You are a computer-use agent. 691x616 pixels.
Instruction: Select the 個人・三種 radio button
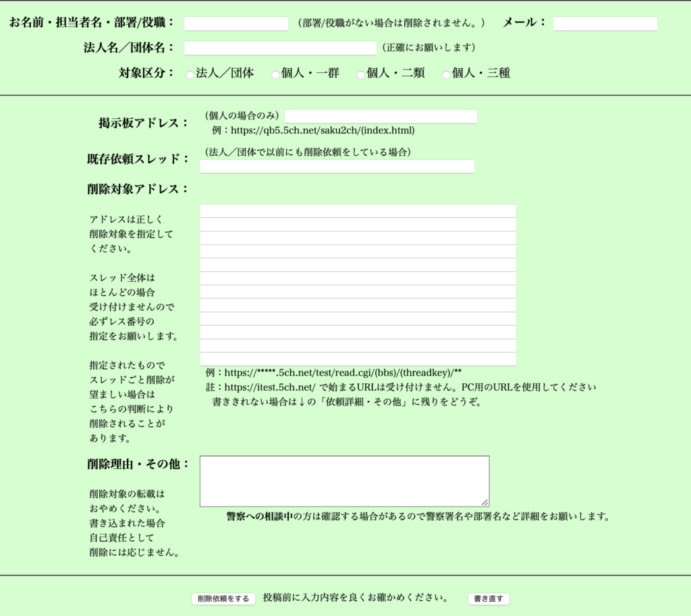(445, 74)
